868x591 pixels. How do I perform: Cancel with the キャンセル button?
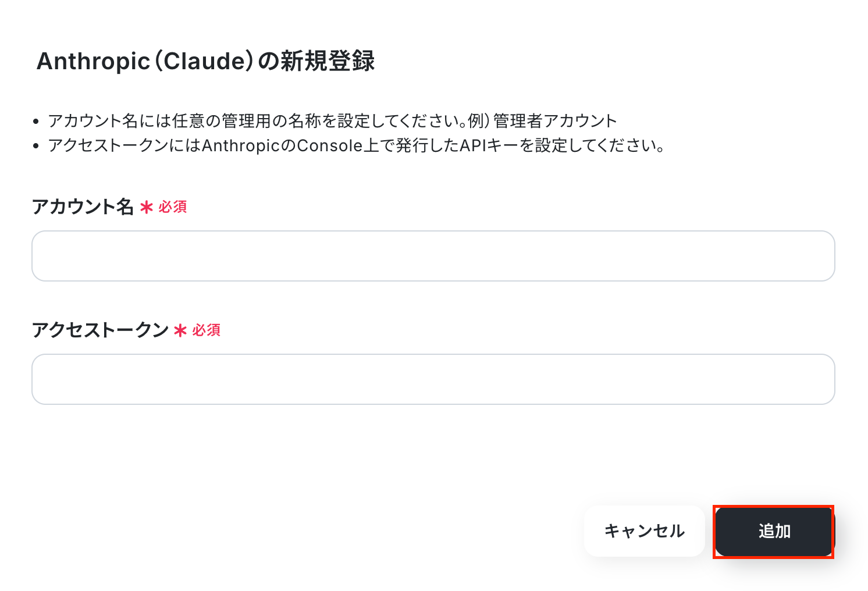(x=644, y=531)
